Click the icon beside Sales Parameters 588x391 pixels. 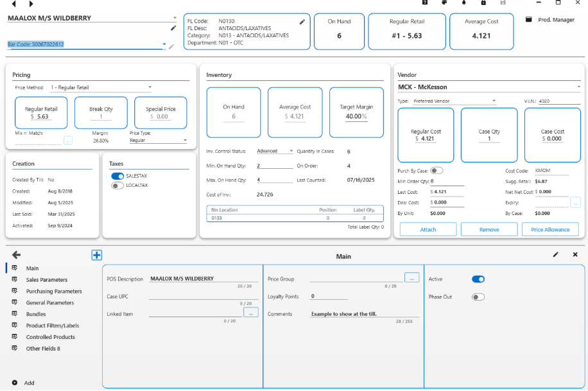pyautogui.click(x=15, y=279)
